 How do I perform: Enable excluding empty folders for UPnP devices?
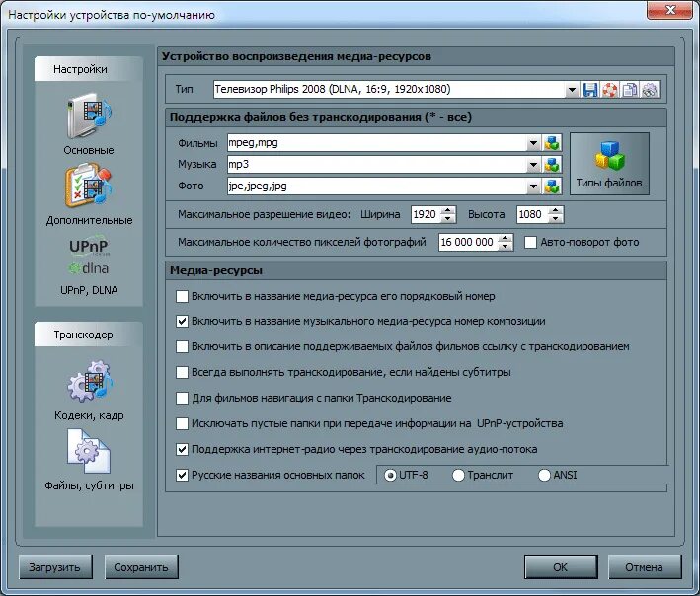pyautogui.click(x=182, y=423)
